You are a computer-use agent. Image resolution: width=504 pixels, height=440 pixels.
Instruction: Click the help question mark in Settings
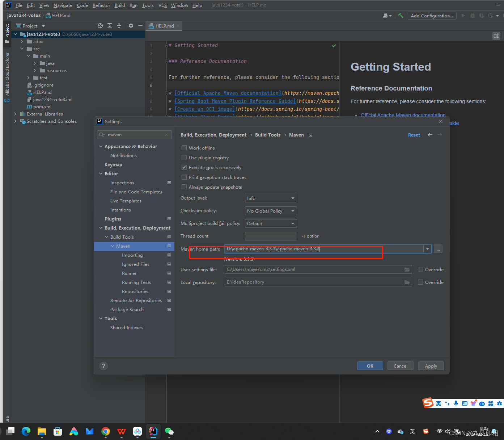click(x=103, y=366)
